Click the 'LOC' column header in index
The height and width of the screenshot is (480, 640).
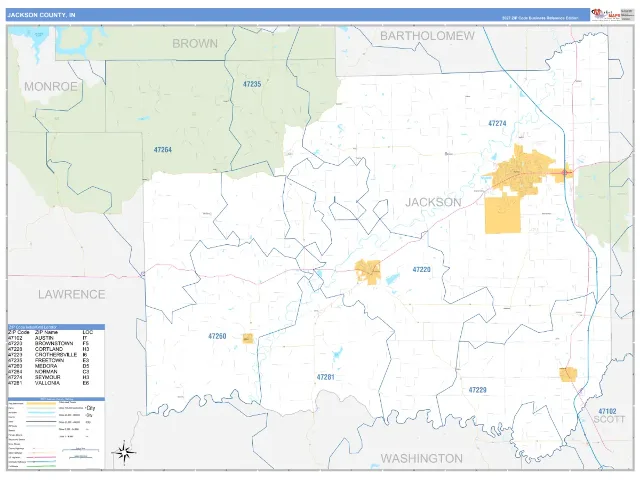(87, 332)
